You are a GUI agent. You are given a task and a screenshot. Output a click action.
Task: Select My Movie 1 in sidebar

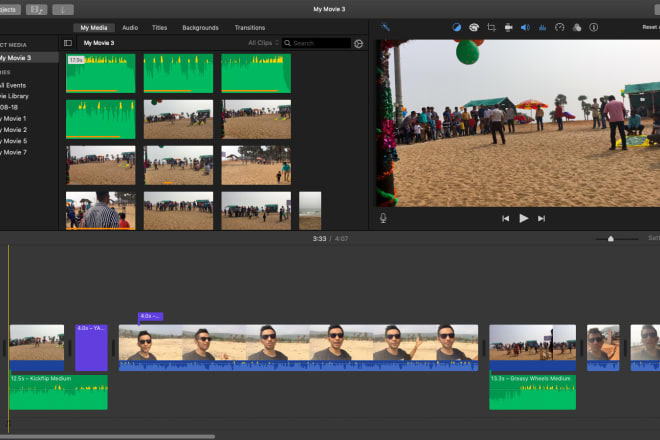click(14, 119)
